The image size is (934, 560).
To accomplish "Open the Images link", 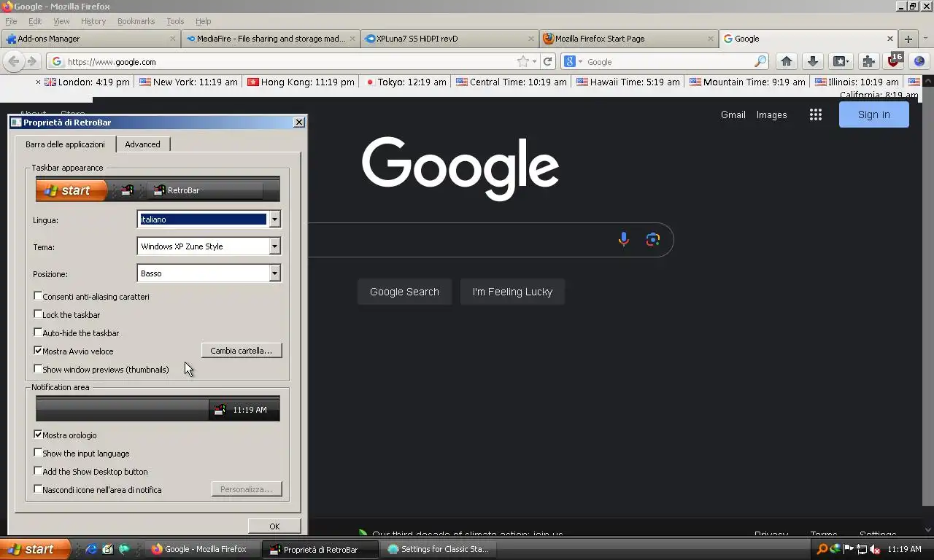I will (x=771, y=114).
